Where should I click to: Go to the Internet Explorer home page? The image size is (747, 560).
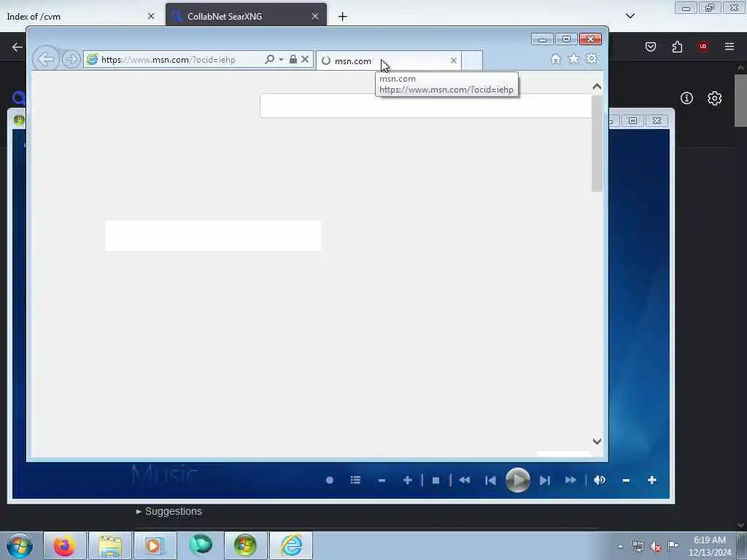555,58
